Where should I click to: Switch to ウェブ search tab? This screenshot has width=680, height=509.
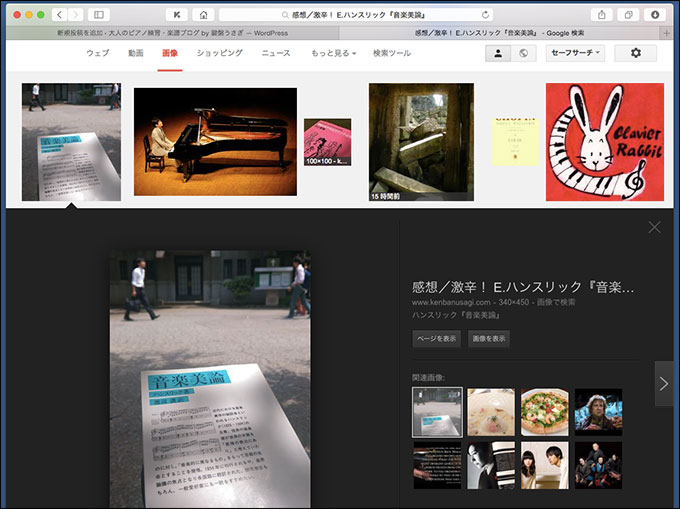pyautogui.click(x=98, y=53)
